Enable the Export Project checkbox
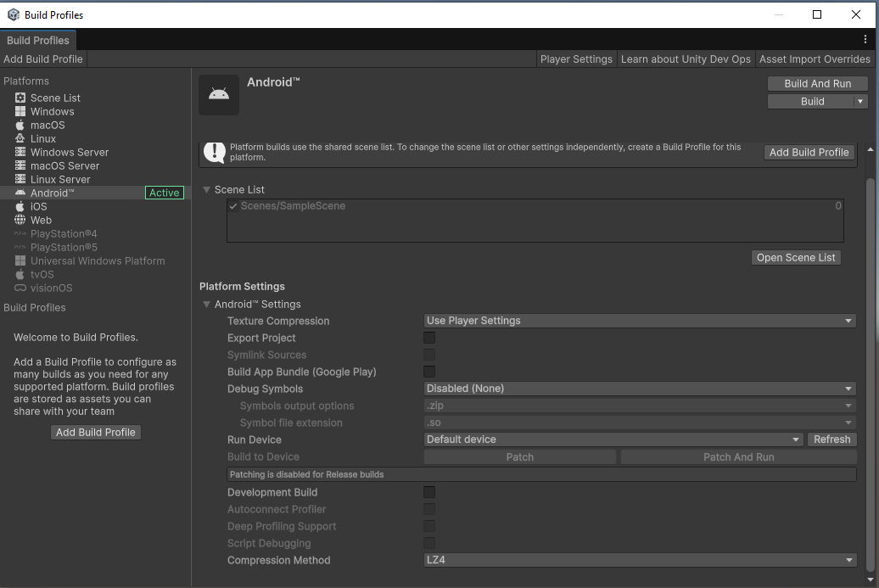The height and width of the screenshot is (588, 879). [x=429, y=338]
